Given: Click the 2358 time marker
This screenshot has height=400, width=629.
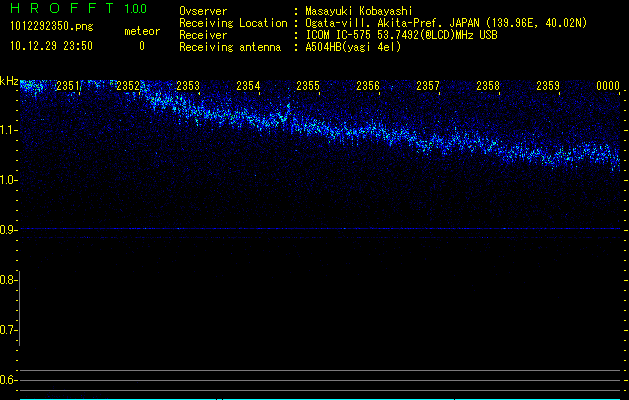Looking at the screenshot, I should pos(488,86).
